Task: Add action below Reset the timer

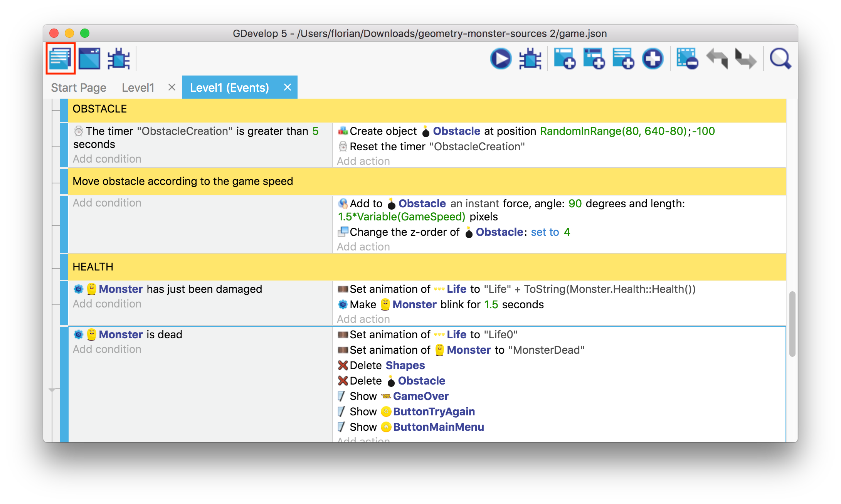Action: click(363, 161)
